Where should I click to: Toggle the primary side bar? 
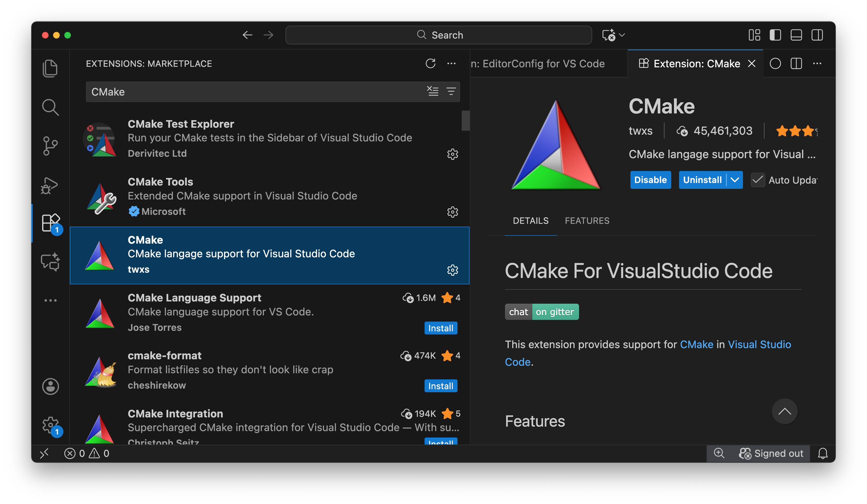[775, 35]
